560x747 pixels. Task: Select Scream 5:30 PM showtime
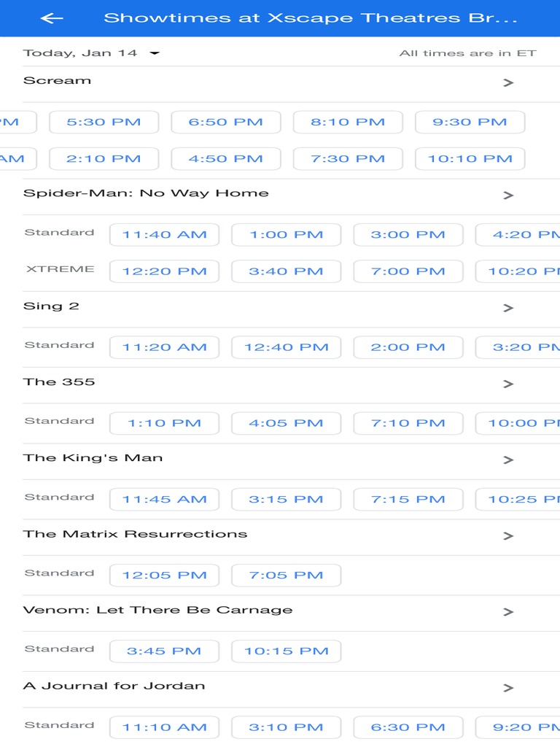(x=104, y=123)
